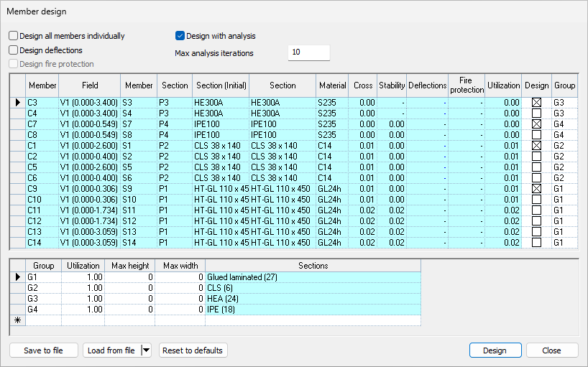
Task: Open the Load from file dropdown arrow
Action: 146,350
